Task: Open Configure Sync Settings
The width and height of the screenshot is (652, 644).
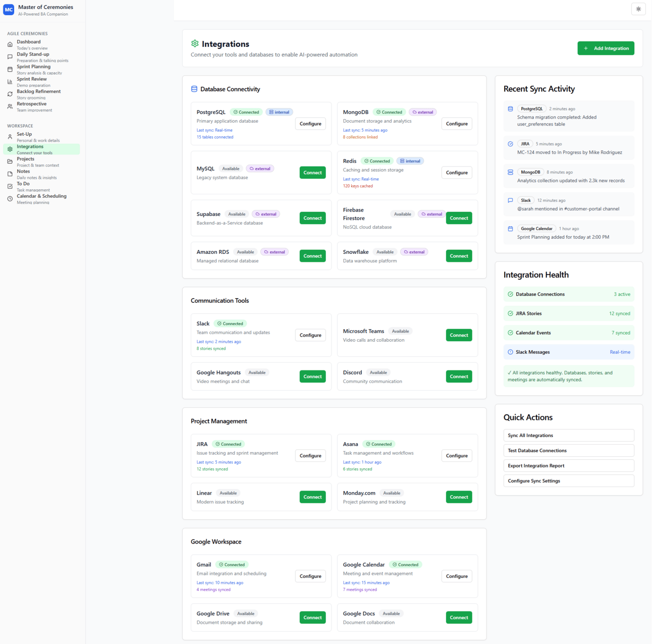Action: click(x=569, y=481)
